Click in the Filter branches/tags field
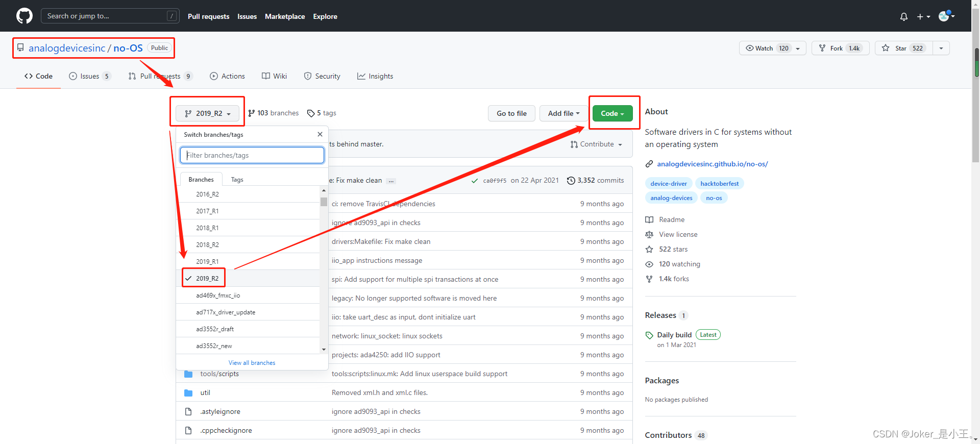This screenshot has height=444, width=980. point(252,155)
